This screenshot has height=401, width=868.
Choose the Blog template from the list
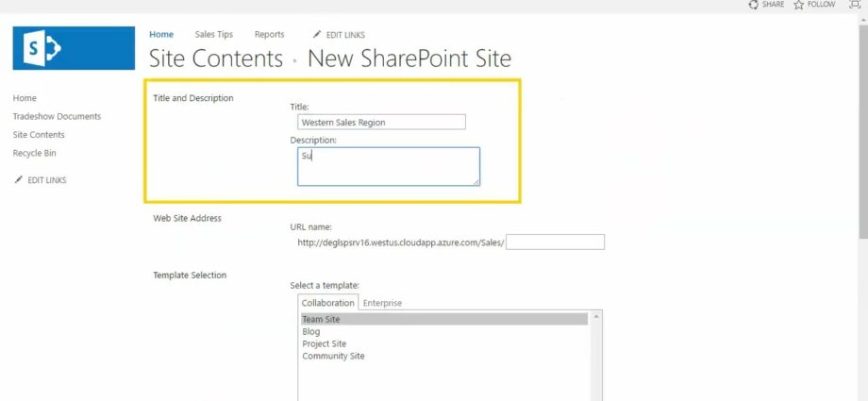tap(311, 332)
